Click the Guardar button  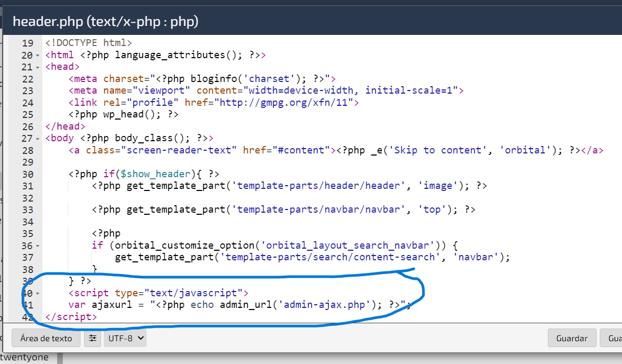pyautogui.click(x=572, y=338)
